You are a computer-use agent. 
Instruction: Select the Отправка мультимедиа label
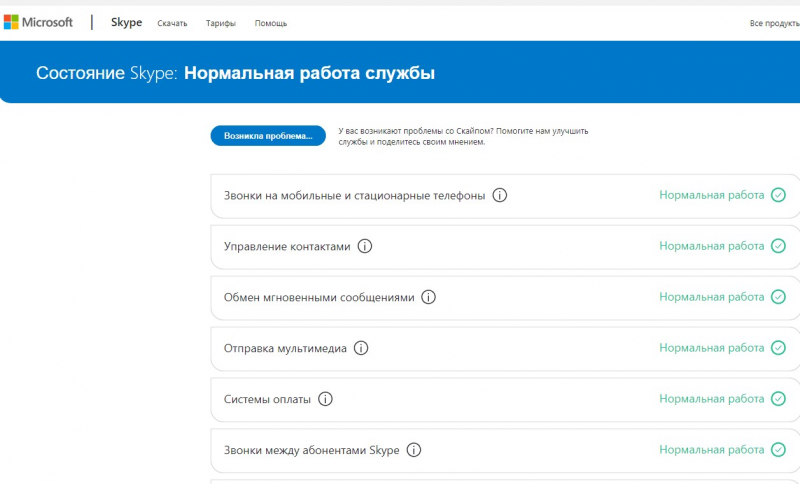click(285, 349)
